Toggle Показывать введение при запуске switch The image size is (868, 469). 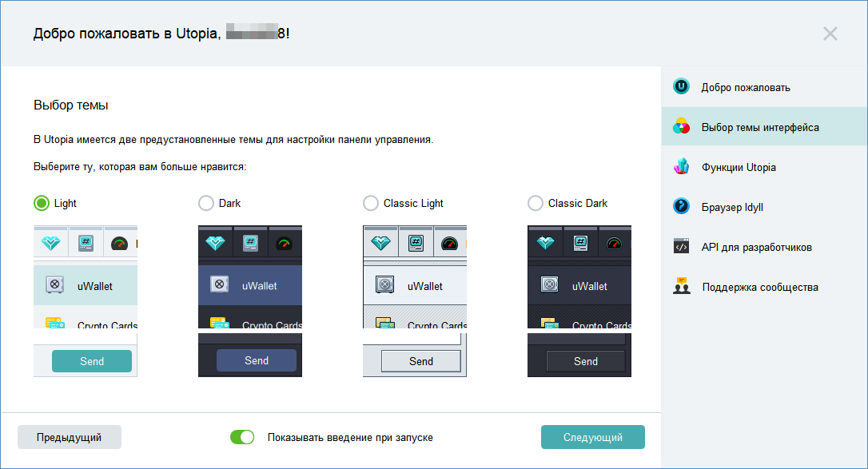[242, 437]
